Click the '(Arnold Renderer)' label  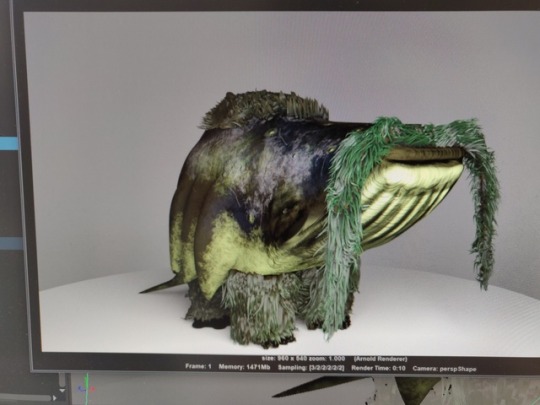(381, 359)
